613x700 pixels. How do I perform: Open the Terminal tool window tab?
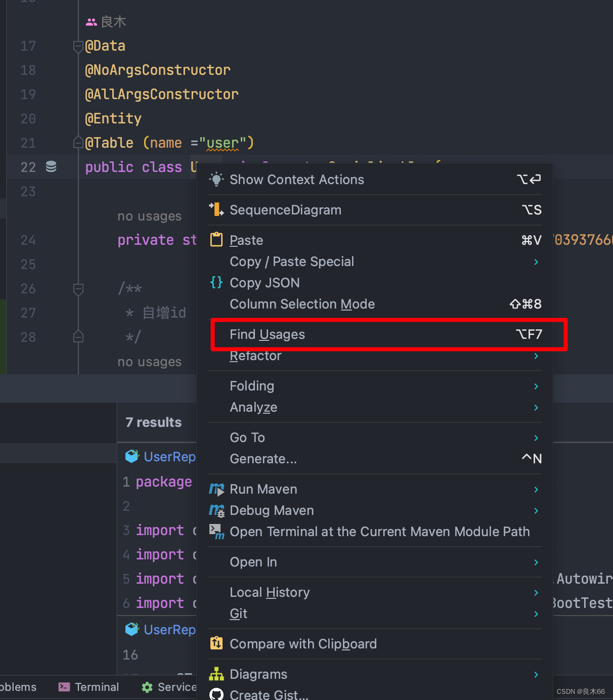[x=89, y=687]
